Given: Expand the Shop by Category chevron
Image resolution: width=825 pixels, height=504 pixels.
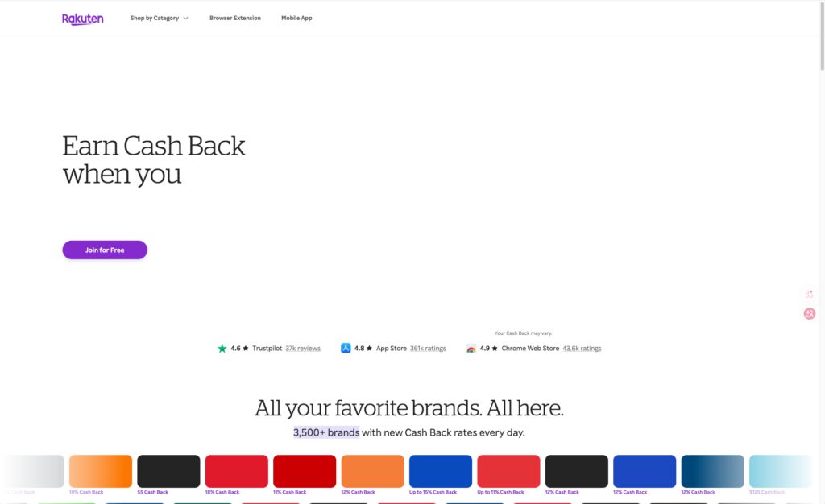Looking at the screenshot, I should point(186,19).
